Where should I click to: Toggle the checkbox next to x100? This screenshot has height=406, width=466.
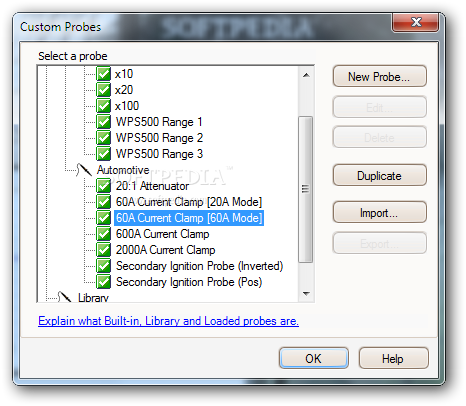[x=103, y=106]
